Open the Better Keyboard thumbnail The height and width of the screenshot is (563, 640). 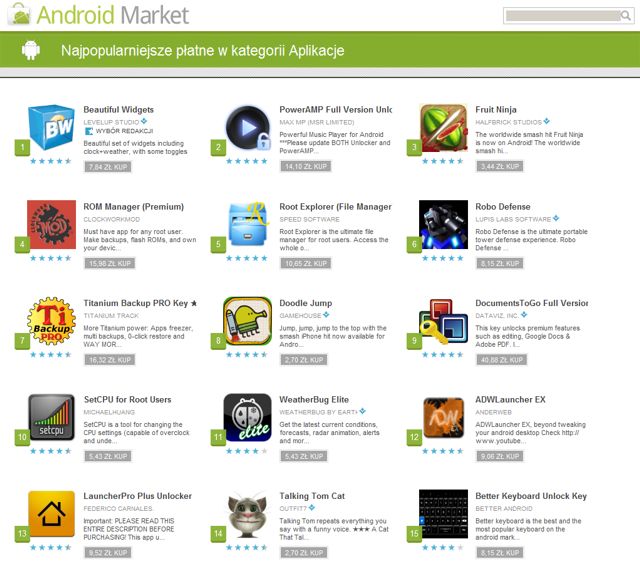pos(443,514)
